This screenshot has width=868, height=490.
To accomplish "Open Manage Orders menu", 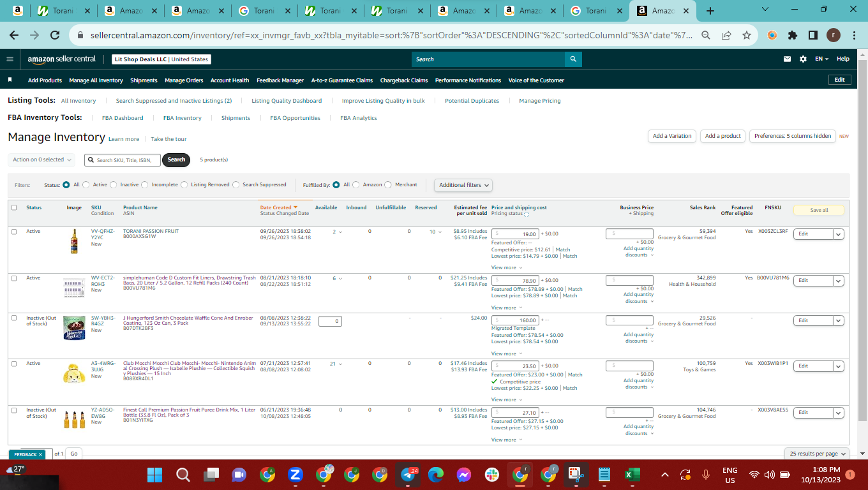I will click(184, 80).
